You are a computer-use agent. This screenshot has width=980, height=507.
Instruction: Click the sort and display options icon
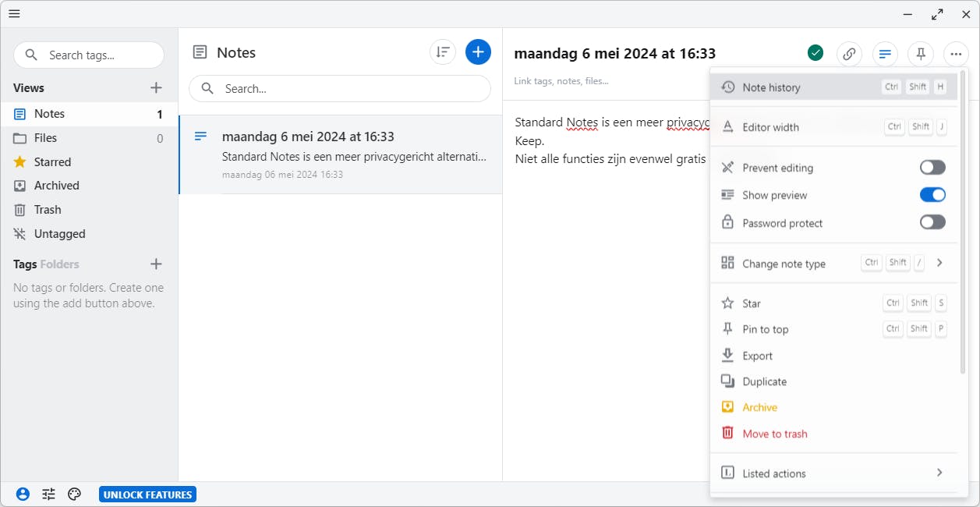click(443, 52)
